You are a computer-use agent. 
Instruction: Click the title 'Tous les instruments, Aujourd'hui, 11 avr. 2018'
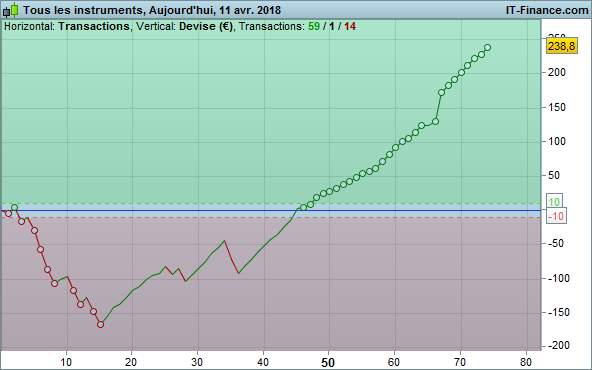tap(152, 10)
